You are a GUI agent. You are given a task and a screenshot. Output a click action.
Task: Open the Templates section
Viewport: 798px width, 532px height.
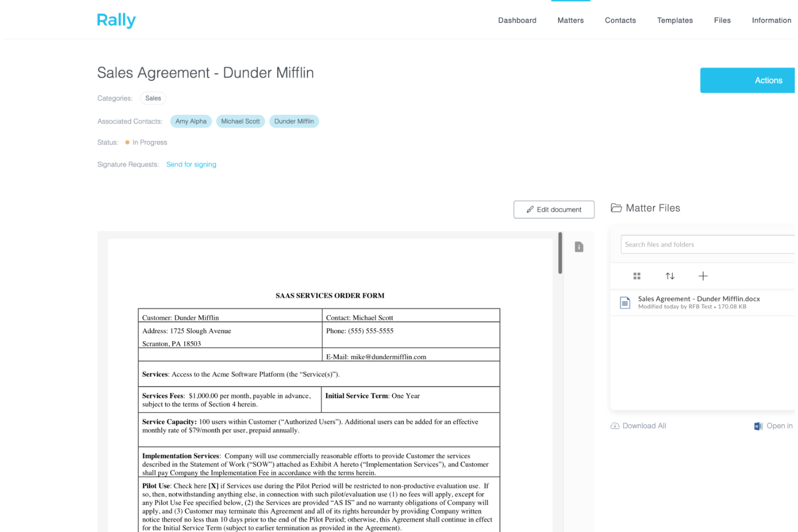[x=675, y=20]
